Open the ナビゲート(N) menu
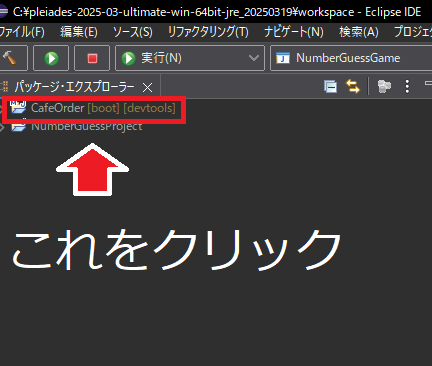Viewport: 432px width, 366px height. pos(294,32)
